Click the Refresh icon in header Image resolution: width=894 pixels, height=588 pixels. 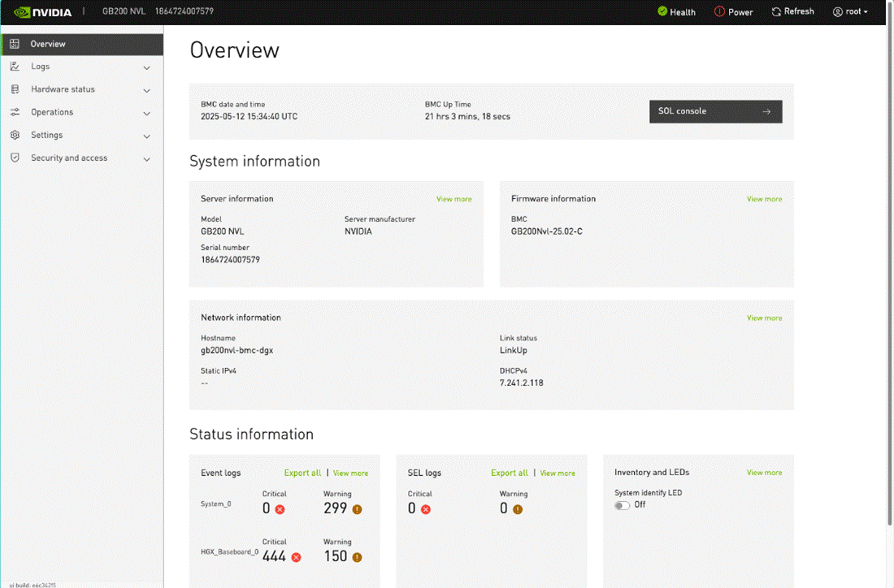click(776, 11)
